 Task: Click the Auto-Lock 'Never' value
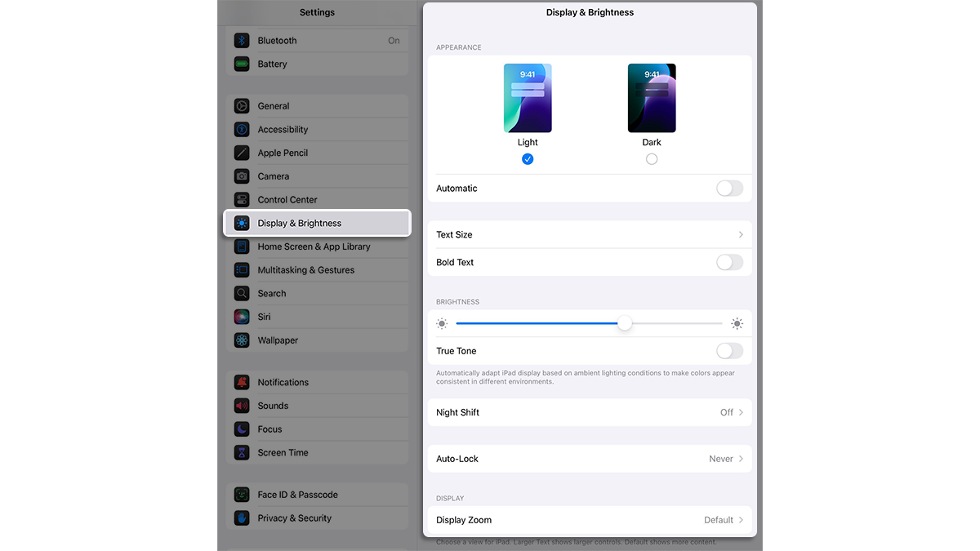pyautogui.click(x=721, y=459)
